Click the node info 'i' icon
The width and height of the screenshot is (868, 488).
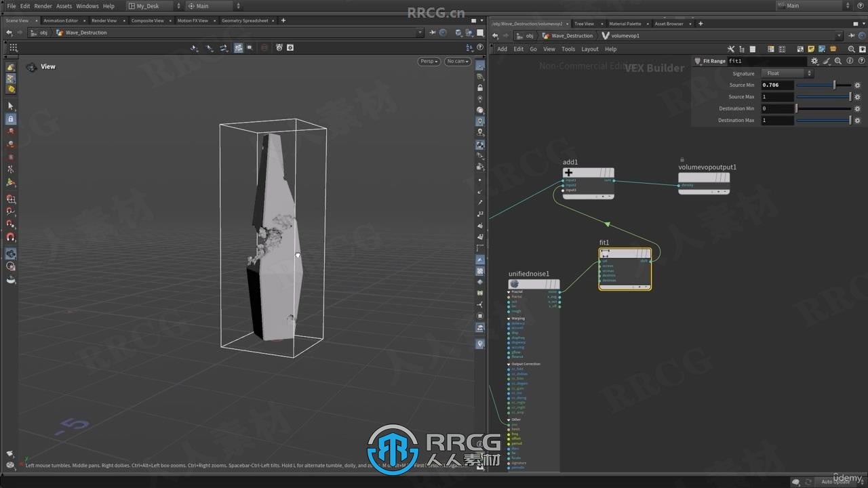click(x=848, y=61)
